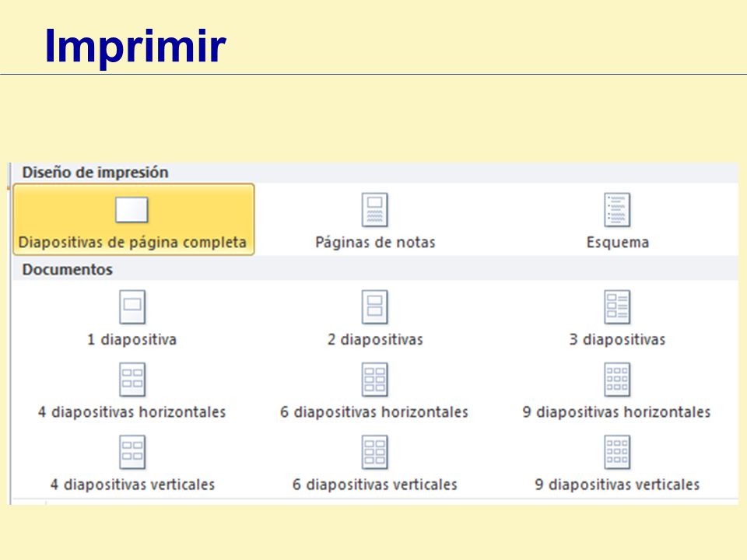Screen dimensions: 747x560
Task: Click the '1 diapositiva' label
Action: click(132, 340)
